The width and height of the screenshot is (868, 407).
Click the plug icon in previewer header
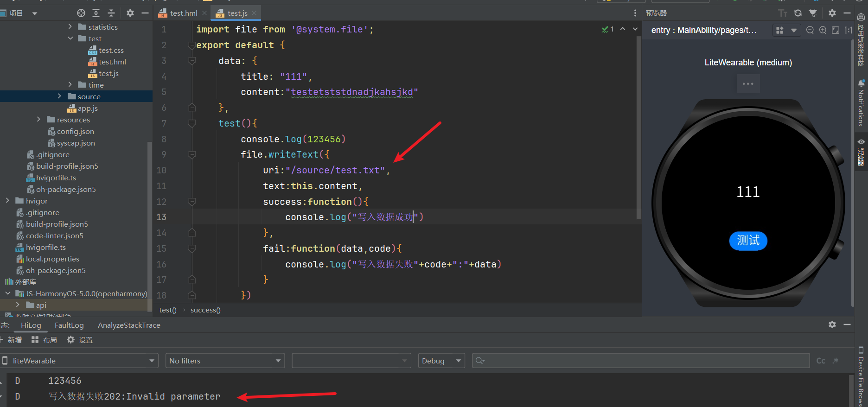click(x=813, y=13)
